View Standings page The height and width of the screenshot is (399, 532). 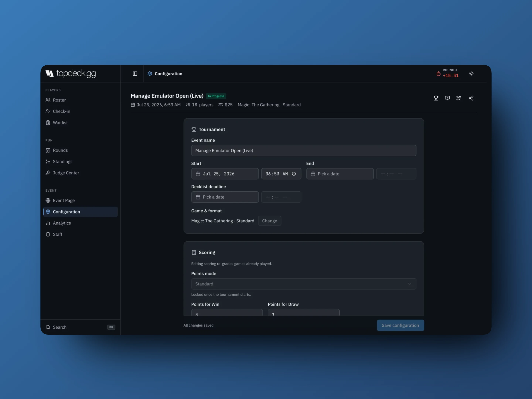[80, 162]
